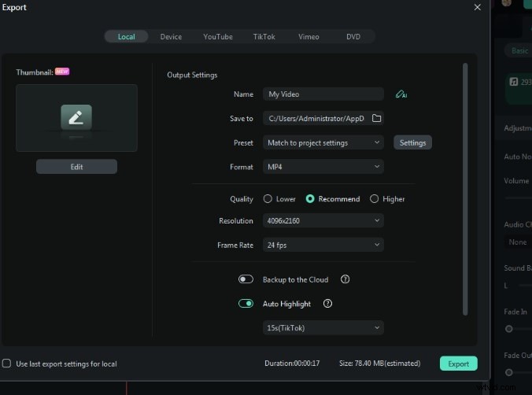The image size is (532, 395).
Task: Disable the Auto Highlight toggle
Action: pyautogui.click(x=246, y=304)
